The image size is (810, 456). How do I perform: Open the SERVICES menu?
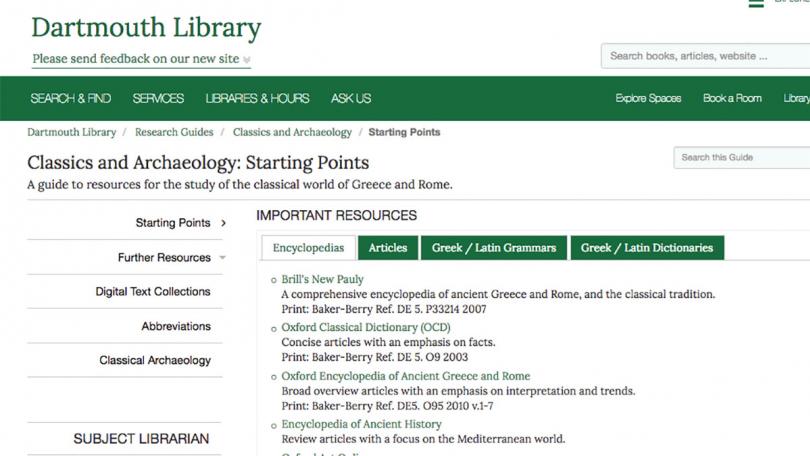[x=158, y=98]
